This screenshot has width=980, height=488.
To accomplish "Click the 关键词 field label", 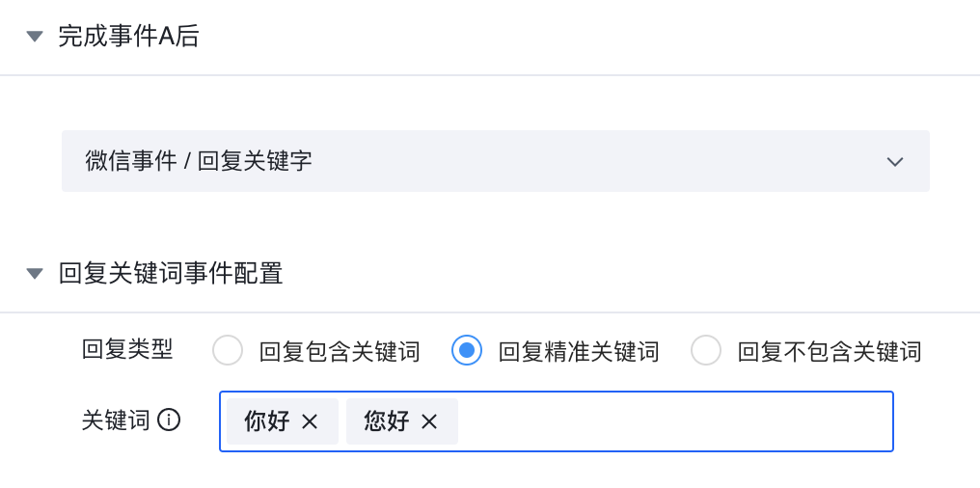I will click(116, 420).
